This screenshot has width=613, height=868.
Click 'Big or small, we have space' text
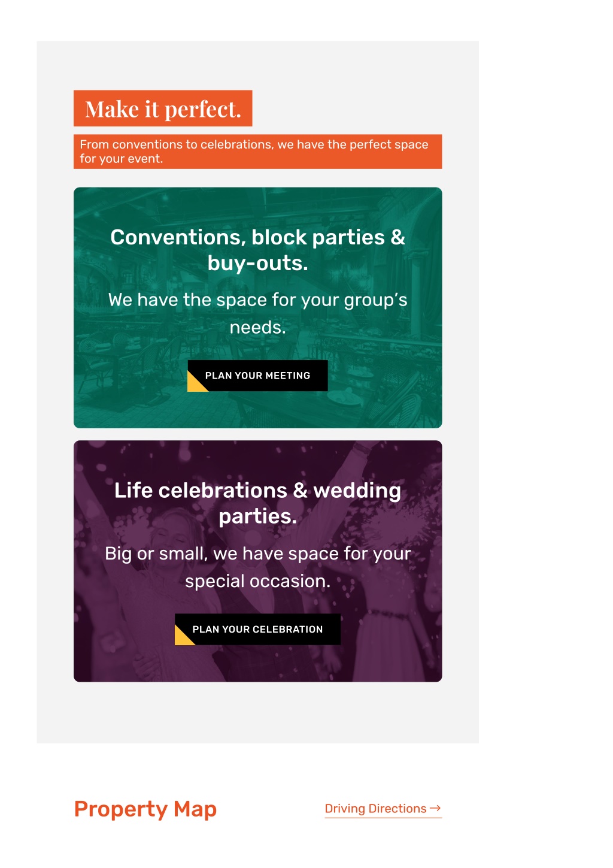[x=257, y=567]
